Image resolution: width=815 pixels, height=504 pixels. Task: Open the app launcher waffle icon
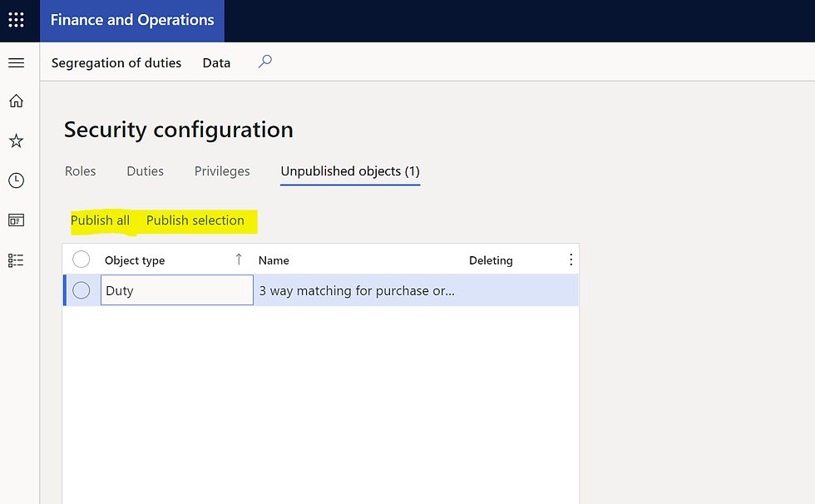(16, 20)
